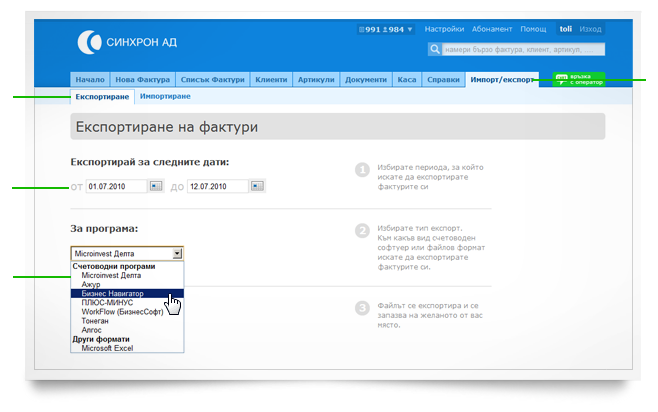Image resolution: width=658 pixels, height=412 pixels.
Task: Click the start date field 01.07.2010
Action: 116,186
